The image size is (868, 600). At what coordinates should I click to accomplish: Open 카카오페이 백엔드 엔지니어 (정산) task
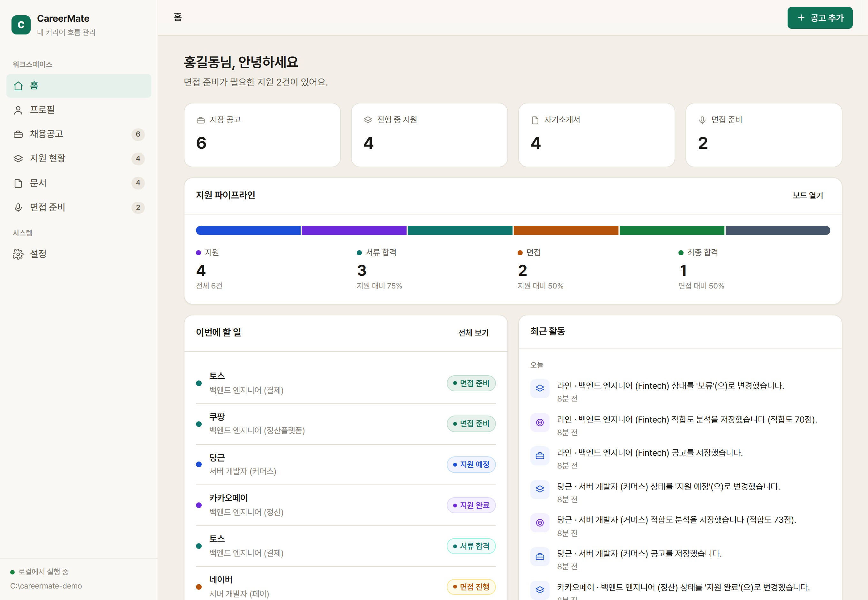click(346, 505)
